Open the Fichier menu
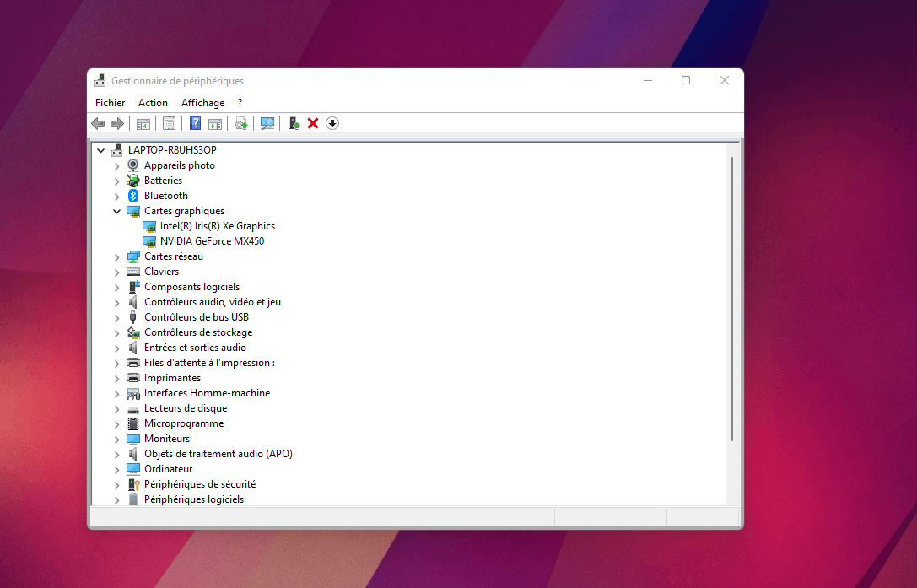This screenshot has height=588, width=917. [110, 103]
